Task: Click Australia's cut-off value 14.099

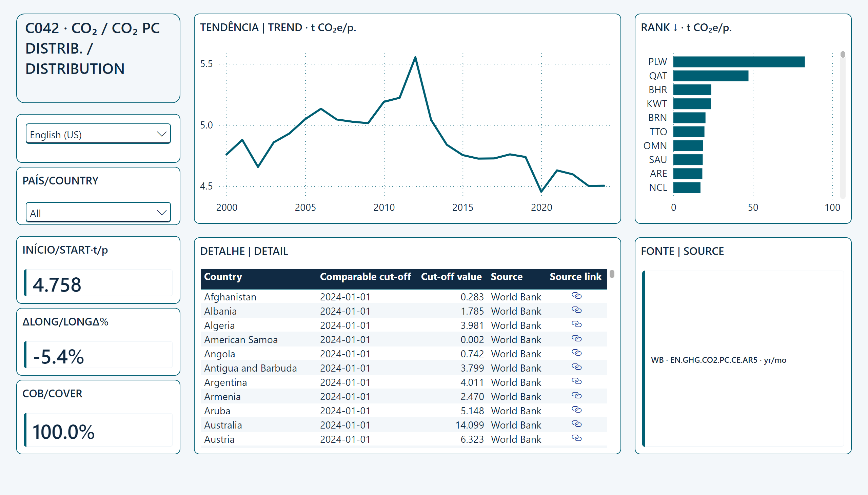Action: (x=470, y=425)
